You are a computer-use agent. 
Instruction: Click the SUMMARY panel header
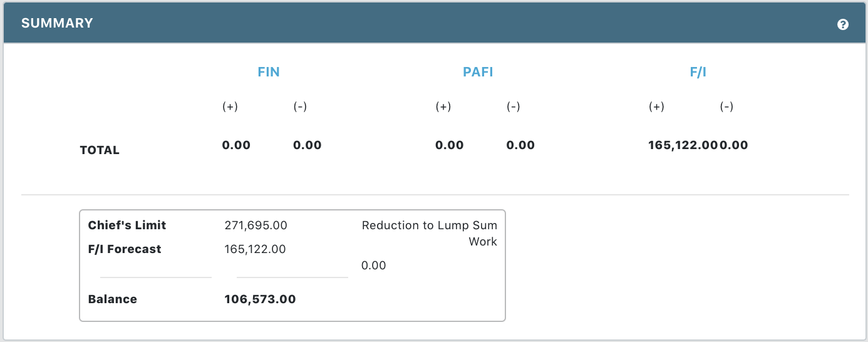tap(58, 23)
